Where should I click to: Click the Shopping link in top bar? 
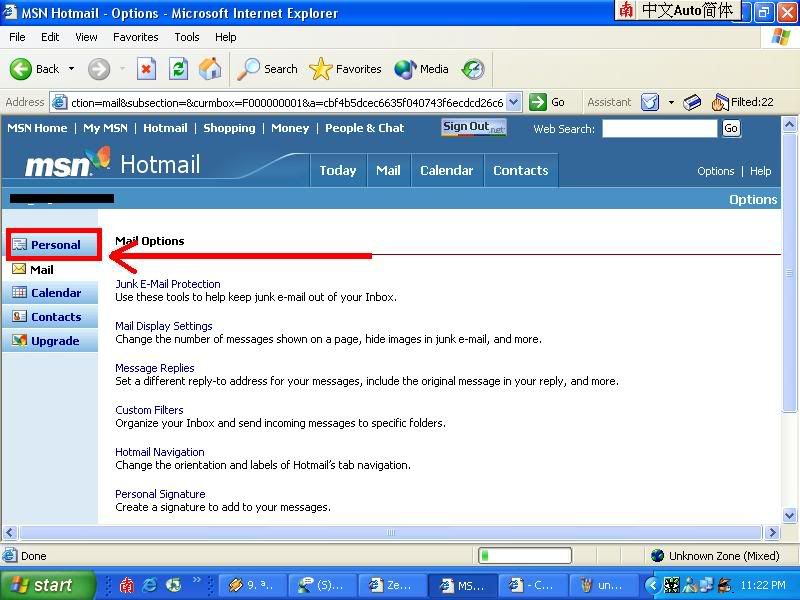pos(229,128)
